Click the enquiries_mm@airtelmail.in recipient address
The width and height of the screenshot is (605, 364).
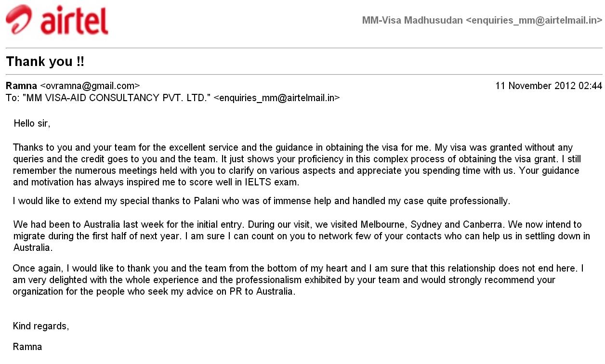tap(276, 98)
